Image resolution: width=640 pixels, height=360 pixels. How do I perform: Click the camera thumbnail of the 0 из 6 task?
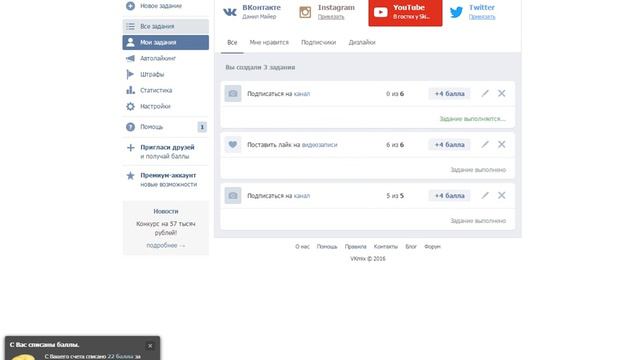pyautogui.click(x=233, y=93)
